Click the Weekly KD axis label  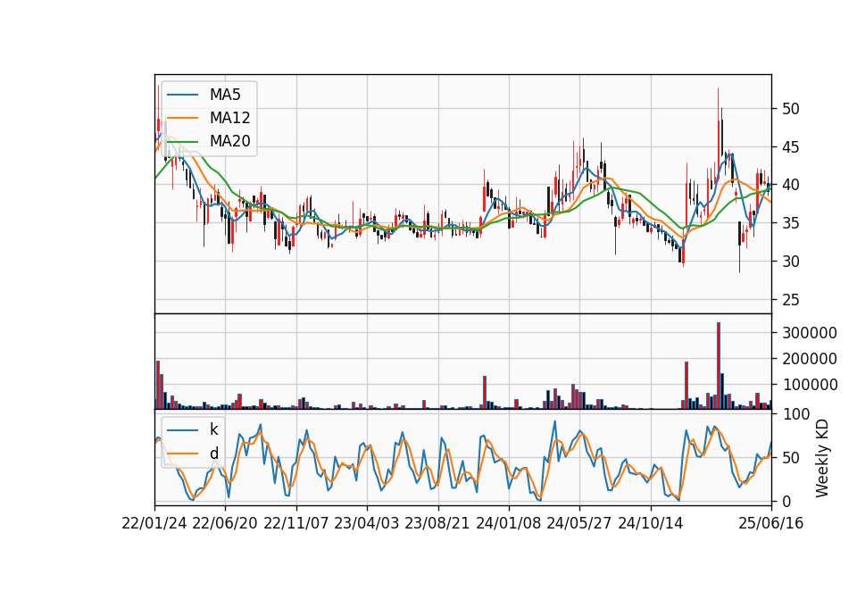coord(822,458)
